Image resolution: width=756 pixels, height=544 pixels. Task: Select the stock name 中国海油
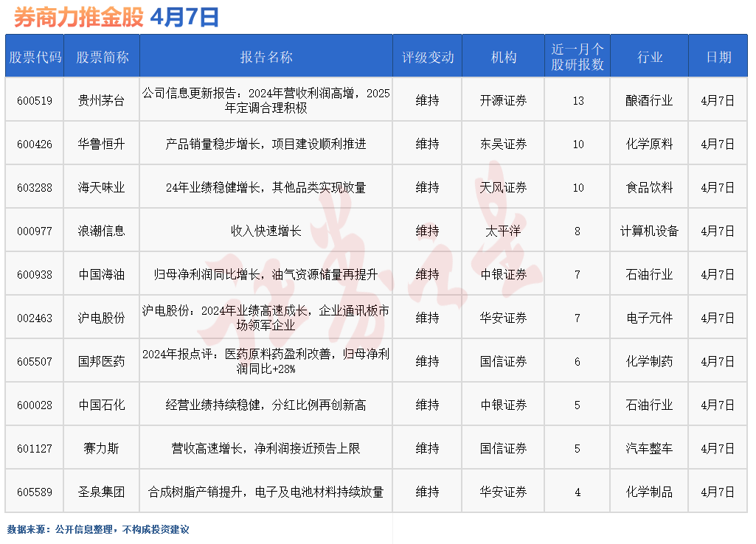pos(100,273)
